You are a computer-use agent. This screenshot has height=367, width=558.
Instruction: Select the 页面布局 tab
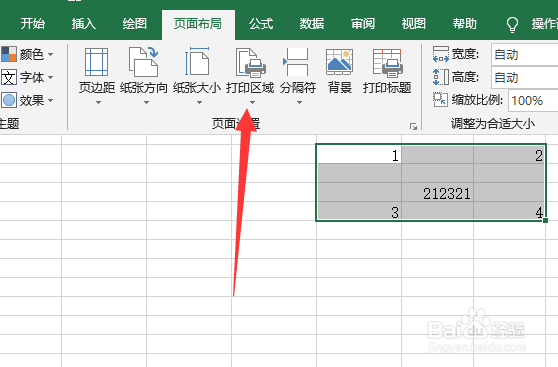pyautogui.click(x=198, y=24)
